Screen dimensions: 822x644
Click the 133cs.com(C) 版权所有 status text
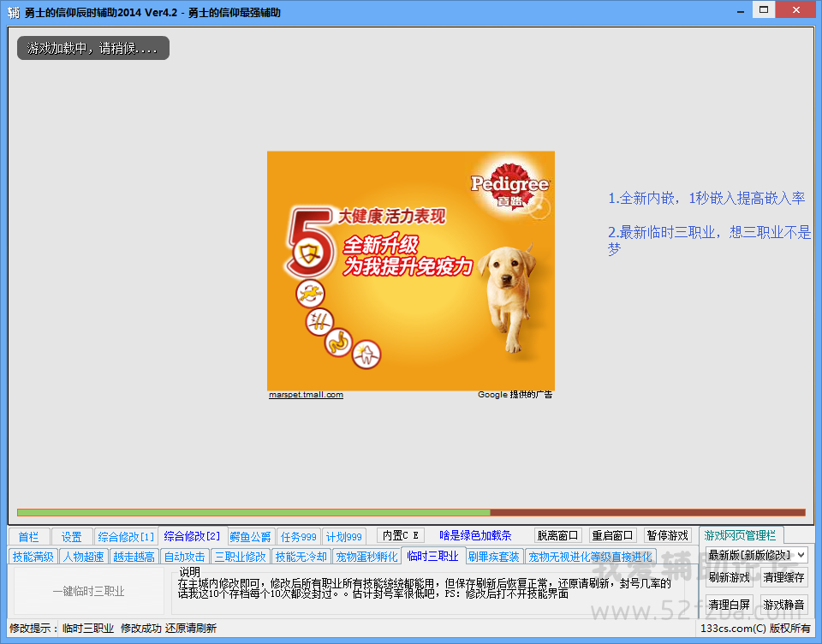click(x=755, y=628)
